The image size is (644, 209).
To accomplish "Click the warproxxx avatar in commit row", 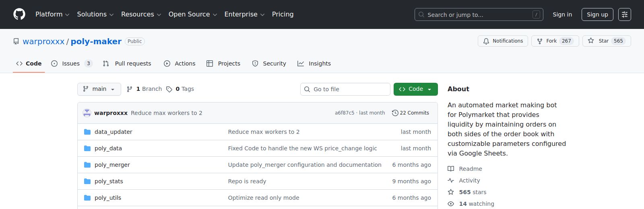I will point(87,113).
